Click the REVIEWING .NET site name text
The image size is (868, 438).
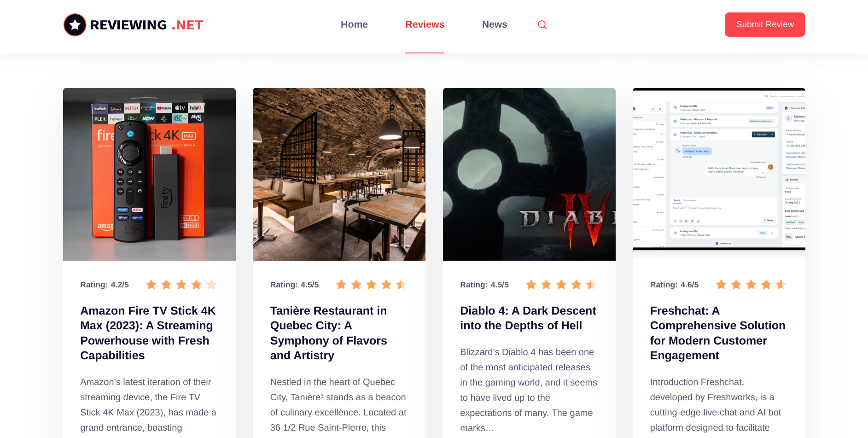(146, 25)
